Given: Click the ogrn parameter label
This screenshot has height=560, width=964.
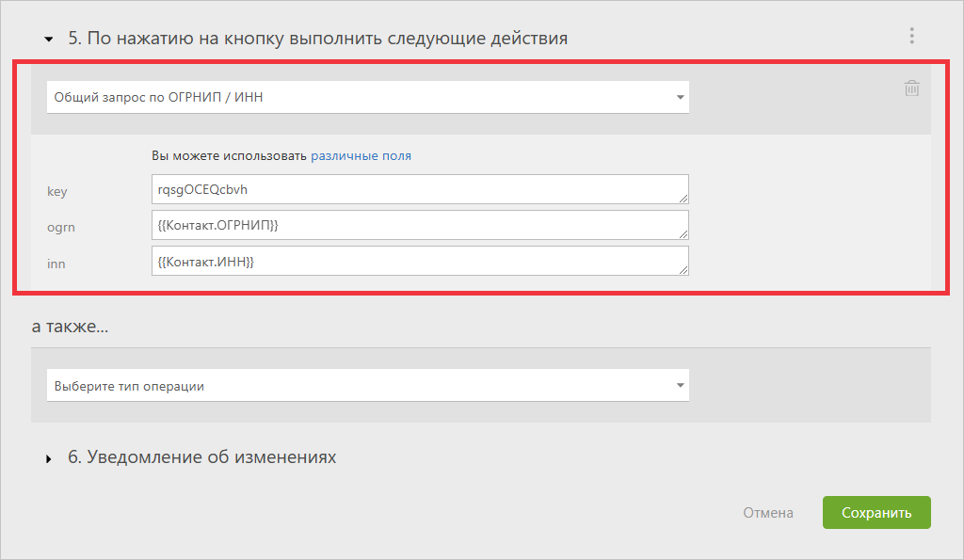Looking at the screenshot, I should pyautogui.click(x=61, y=228).
